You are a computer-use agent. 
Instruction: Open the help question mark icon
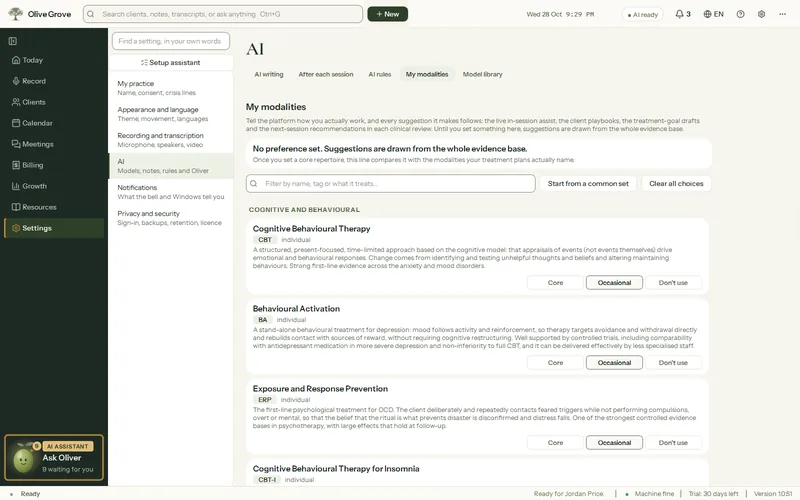click(x=740, y=14)
